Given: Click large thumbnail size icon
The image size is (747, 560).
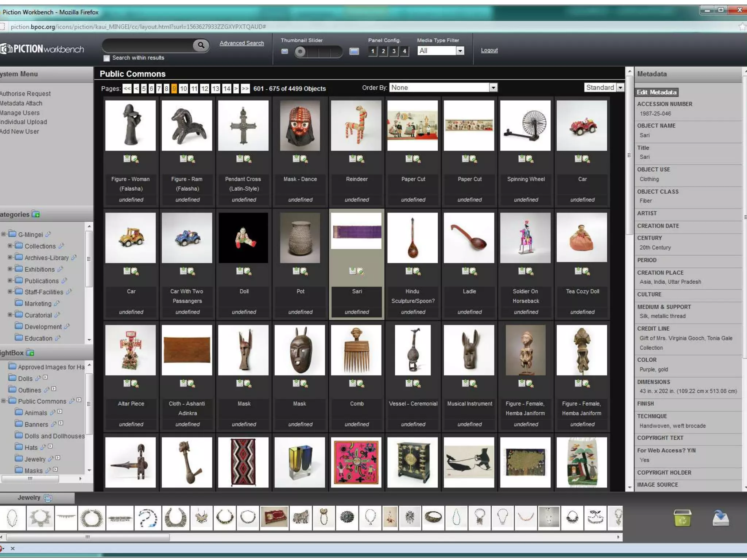Looking at the screenshot, I should (354, 51).
